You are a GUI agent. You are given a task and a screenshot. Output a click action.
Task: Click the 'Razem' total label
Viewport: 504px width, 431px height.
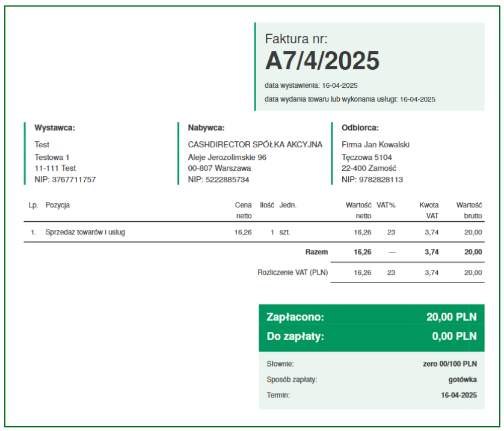[316, 252]
